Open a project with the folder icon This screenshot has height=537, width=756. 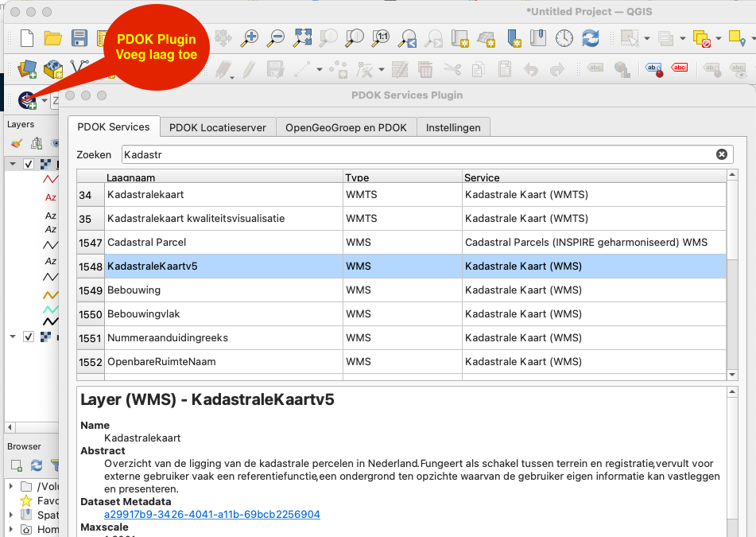(x=52, y=38)
